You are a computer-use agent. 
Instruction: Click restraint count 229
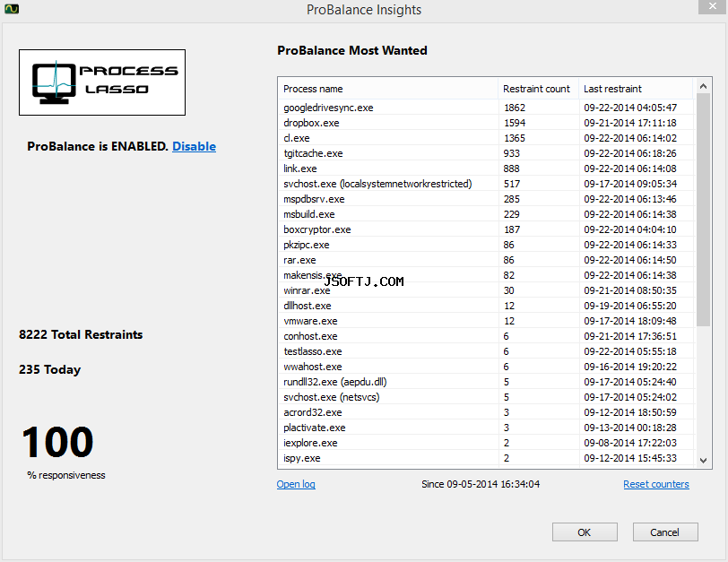pyautogui.click(x=512, y=214)
